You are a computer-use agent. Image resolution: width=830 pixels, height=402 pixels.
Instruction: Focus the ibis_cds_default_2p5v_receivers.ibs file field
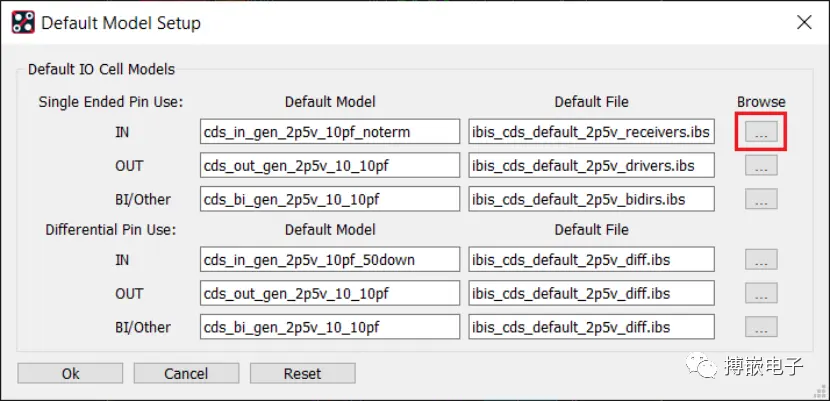pyautogui.click(x=591, y=132)
